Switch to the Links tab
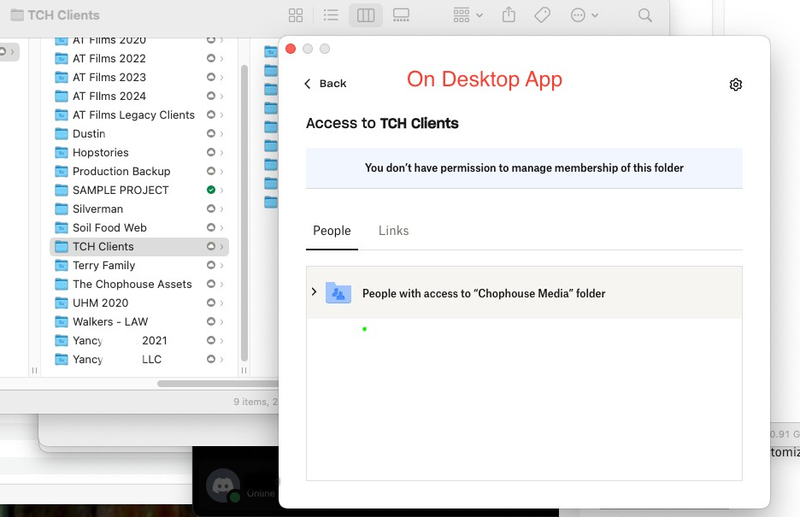 click(393, 231)
